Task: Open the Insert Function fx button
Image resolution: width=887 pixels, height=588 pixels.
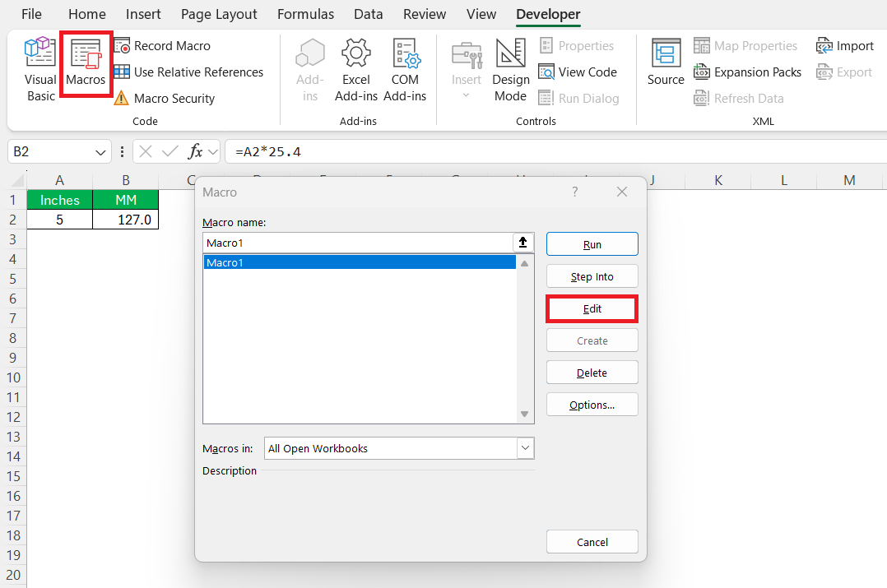Action: tap(195, 151)
